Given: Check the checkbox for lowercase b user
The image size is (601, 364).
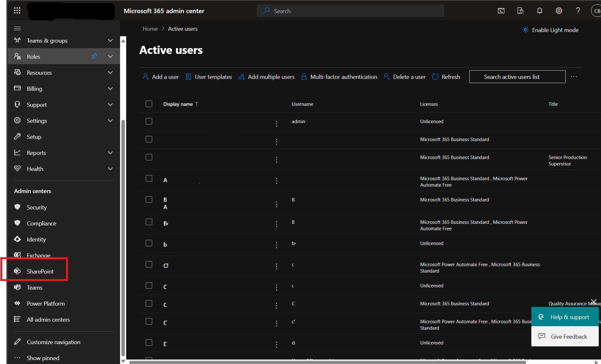Looking at the screenshot, I should click(149, 243).
